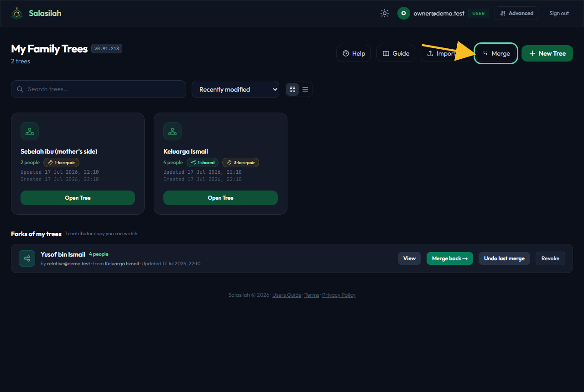Click the 'Forks of my trees' heading
This screenshot has height=392, width=584.
pyautogui.click(x=36, y=234)
